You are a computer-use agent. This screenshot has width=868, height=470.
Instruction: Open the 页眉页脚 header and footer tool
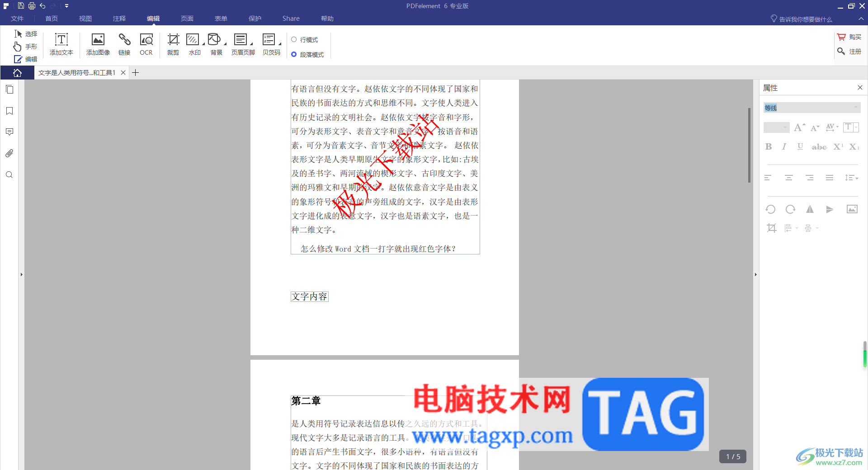[x=243, y=44]
